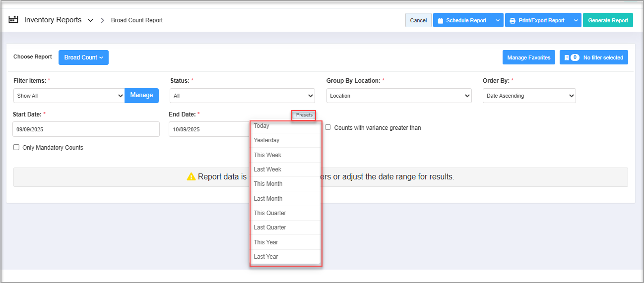Image resolution: width=644 pixels, height=283 pixels.
Task: Select the This Month preset
Action: 268,184
